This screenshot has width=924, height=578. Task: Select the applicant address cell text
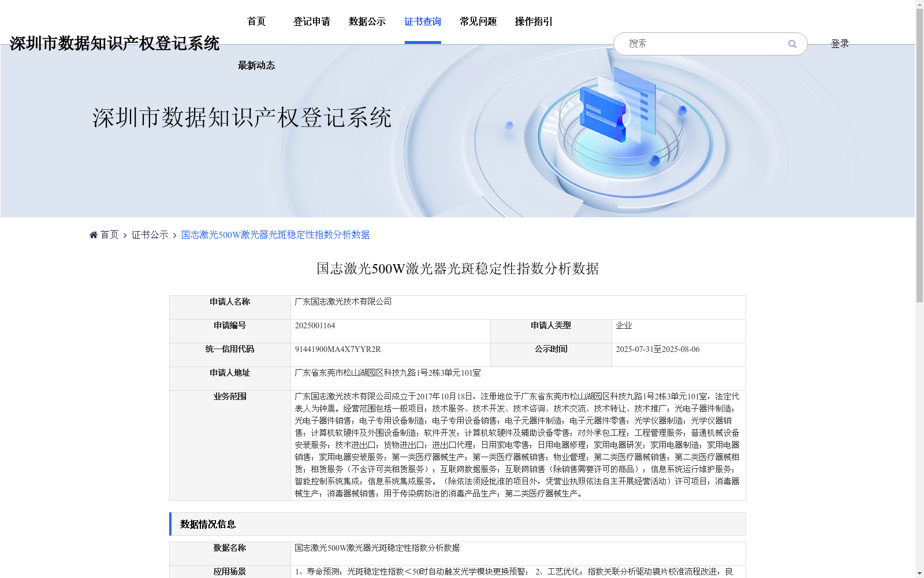pos(388,373)
